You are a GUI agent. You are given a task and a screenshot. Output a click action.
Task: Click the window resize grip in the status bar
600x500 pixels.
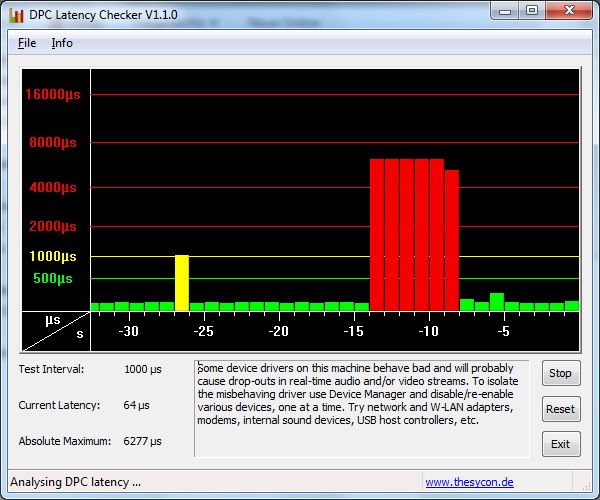tap(585, 485)
